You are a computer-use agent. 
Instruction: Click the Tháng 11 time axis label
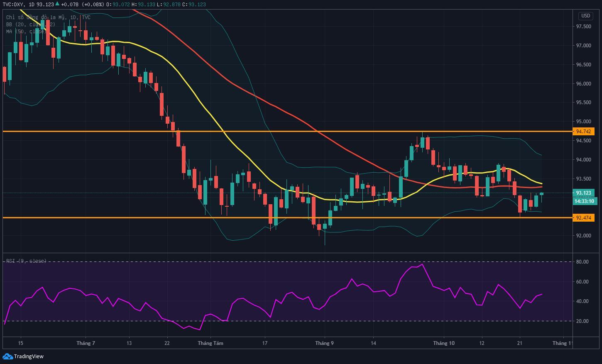(x=563, y=343)
